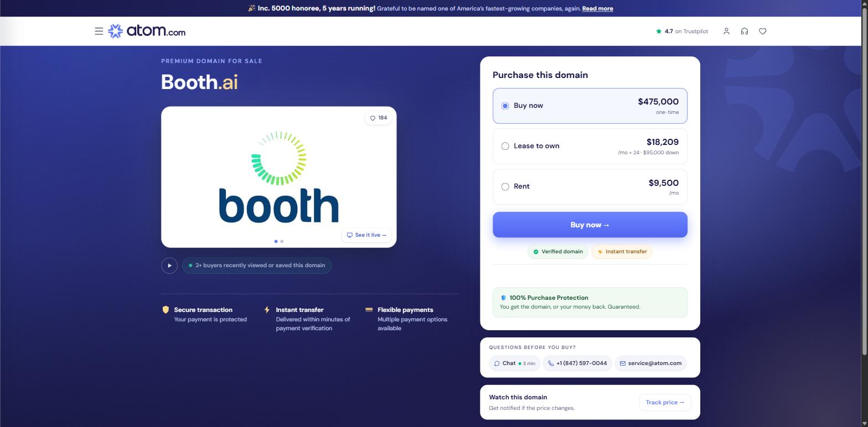The width and height of the screenshot is (868, 427).
Task: Click the 100% Purchase Protection text
Action: click(x=549, y=298)
